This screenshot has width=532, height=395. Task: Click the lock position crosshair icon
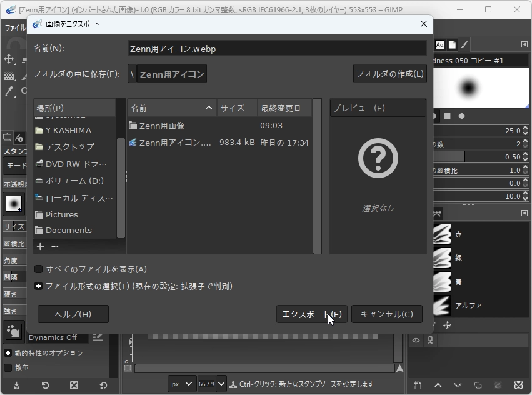click(x=447, y=326)
